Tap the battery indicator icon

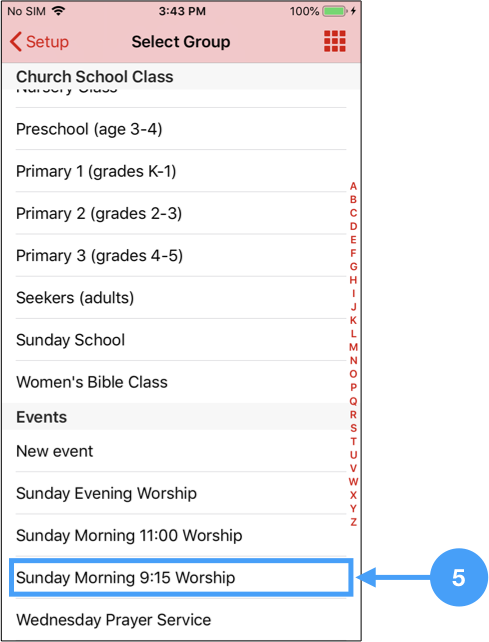335,11
